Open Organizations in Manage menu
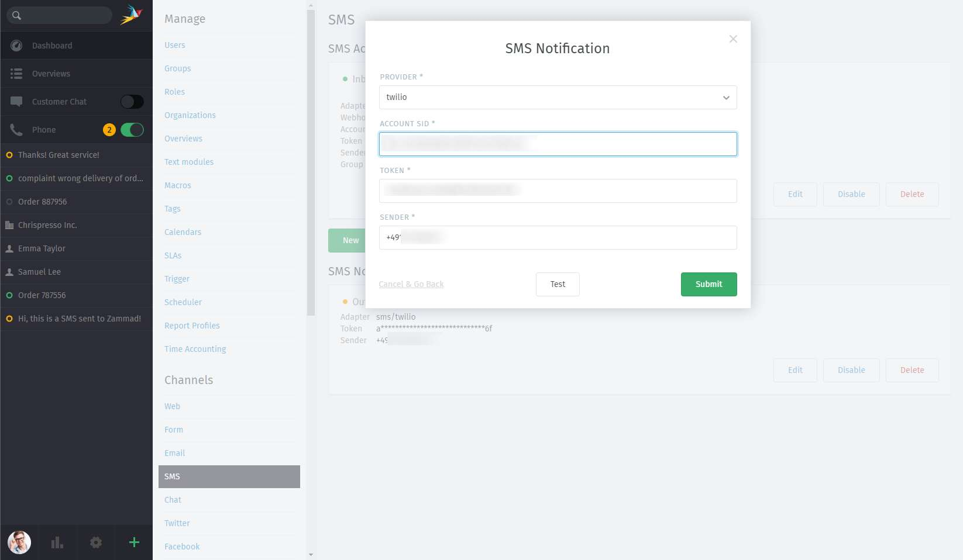The image size is (963, 560). coord(190,115)
